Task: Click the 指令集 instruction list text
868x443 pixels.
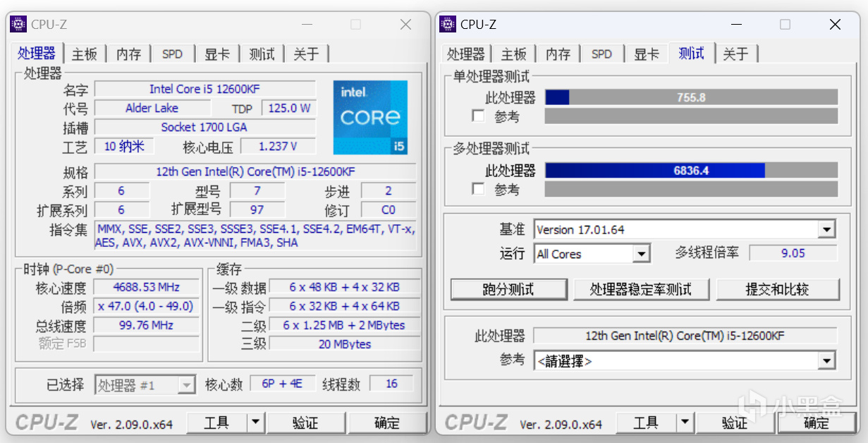Action: point(255,236)
